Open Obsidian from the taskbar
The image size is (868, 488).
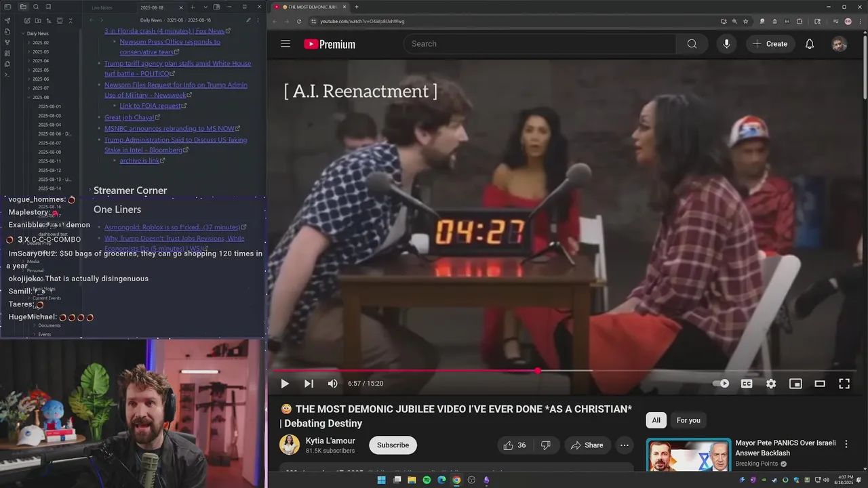tap(486, 480)
